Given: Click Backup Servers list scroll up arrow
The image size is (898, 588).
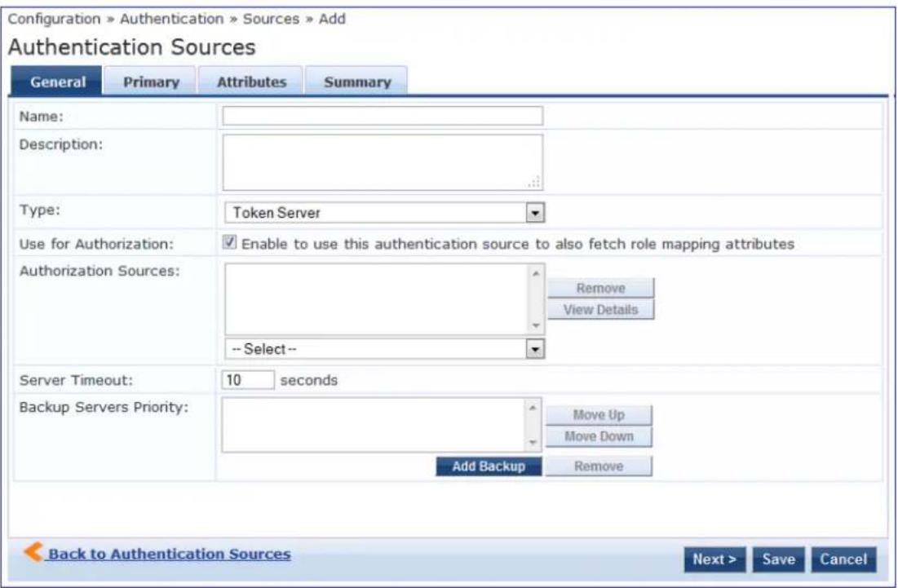Looking at the screenshot, I should 532,407.
